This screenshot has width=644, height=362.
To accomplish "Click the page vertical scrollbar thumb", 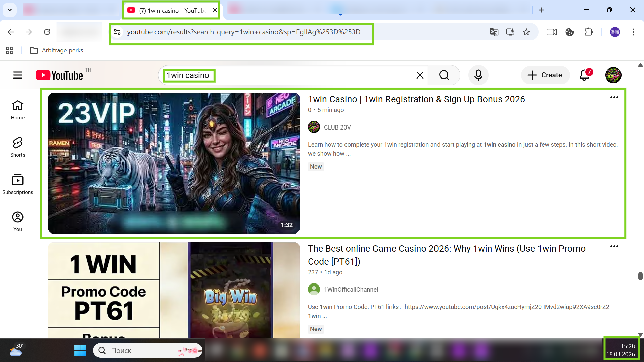I will tap(640, 276).
